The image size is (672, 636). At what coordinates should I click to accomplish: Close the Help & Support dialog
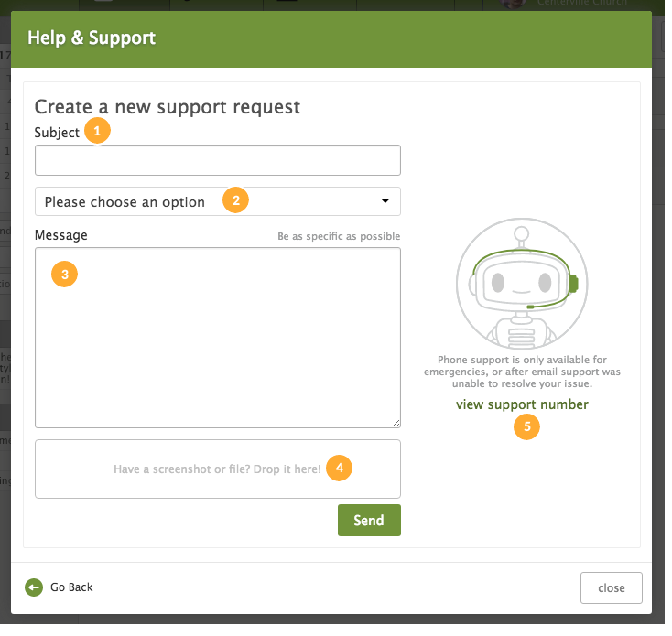click(612, 588)
